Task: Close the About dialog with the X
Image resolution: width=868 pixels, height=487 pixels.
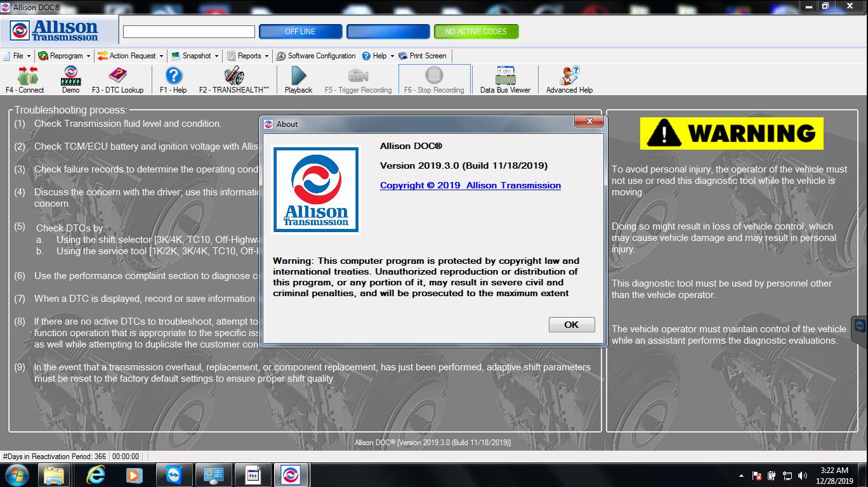Action: pyautogui.click(x=589, y=121)
